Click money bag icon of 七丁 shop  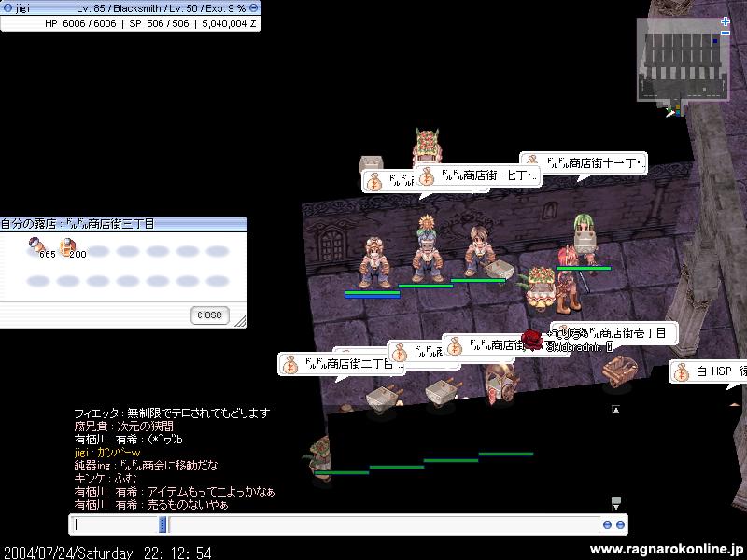point(427,176)
